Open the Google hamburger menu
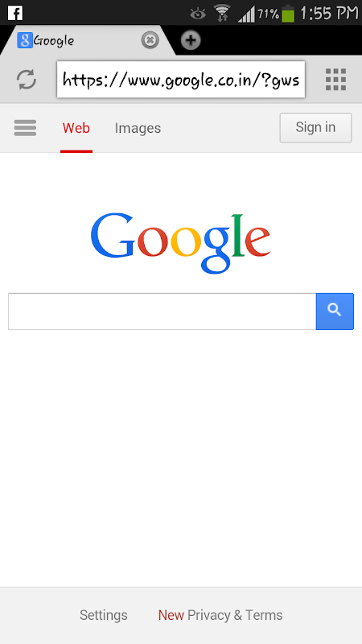 pyautogui.click(x=25, y=128)
